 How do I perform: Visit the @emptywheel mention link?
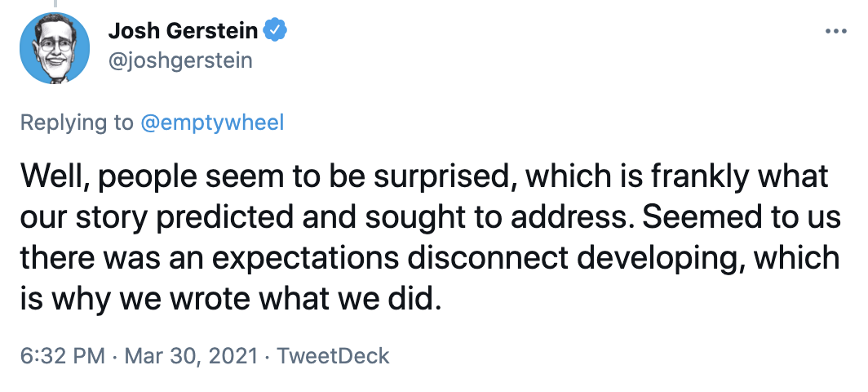tap(213, 122)
